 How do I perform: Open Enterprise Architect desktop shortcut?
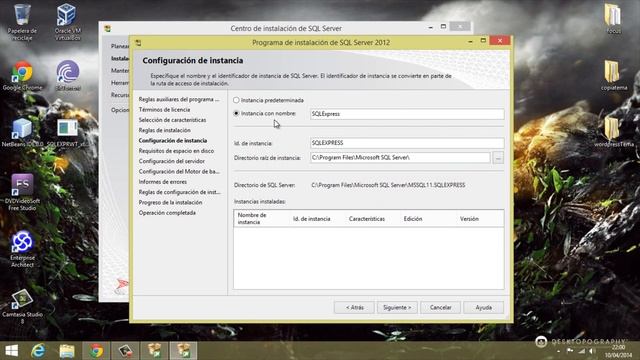coord(22,249)
